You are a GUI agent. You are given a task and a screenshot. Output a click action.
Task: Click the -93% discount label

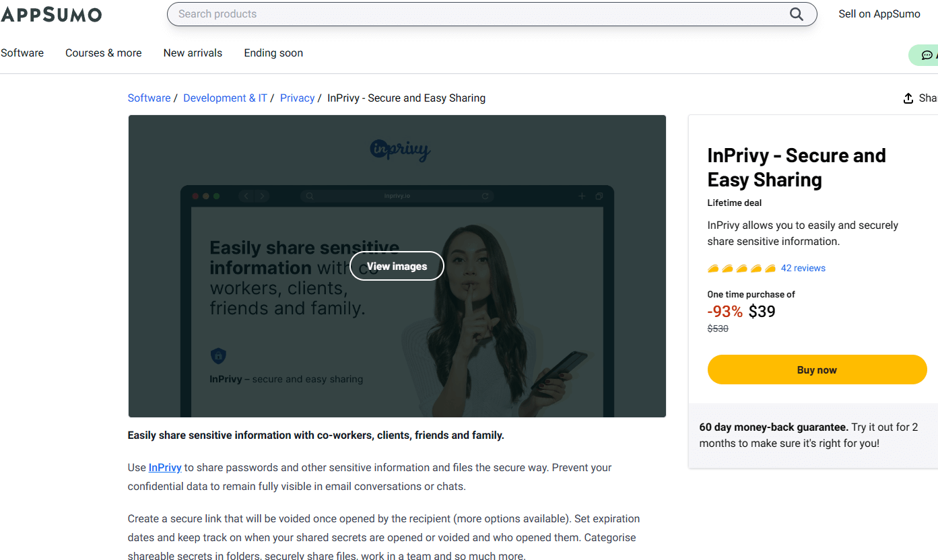click(725, 311)
